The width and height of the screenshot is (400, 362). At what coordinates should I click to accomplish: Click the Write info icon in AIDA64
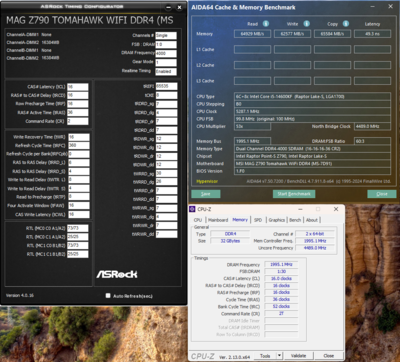click(306, 24)
